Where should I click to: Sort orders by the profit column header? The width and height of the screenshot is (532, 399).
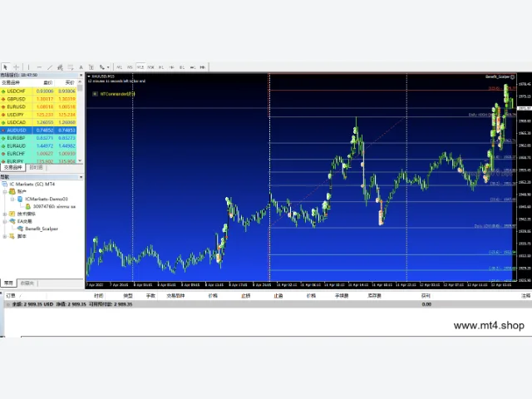click(x=426, y=296)
